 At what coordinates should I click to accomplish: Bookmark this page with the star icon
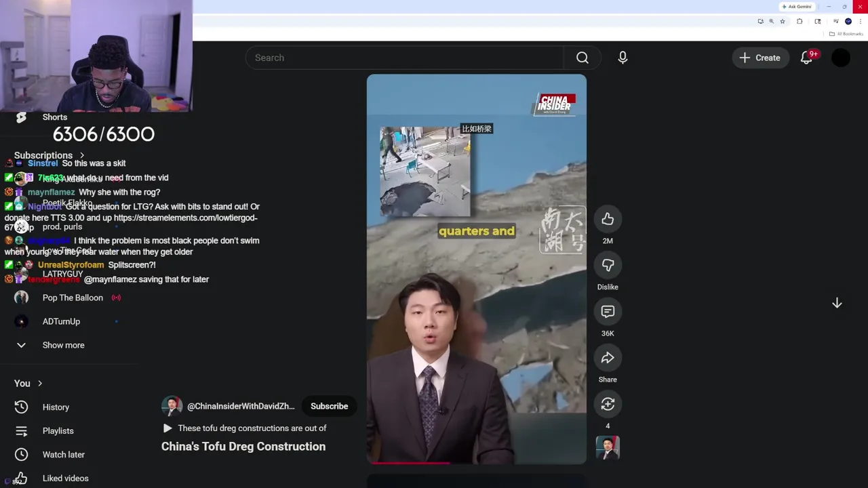[783, 22]
